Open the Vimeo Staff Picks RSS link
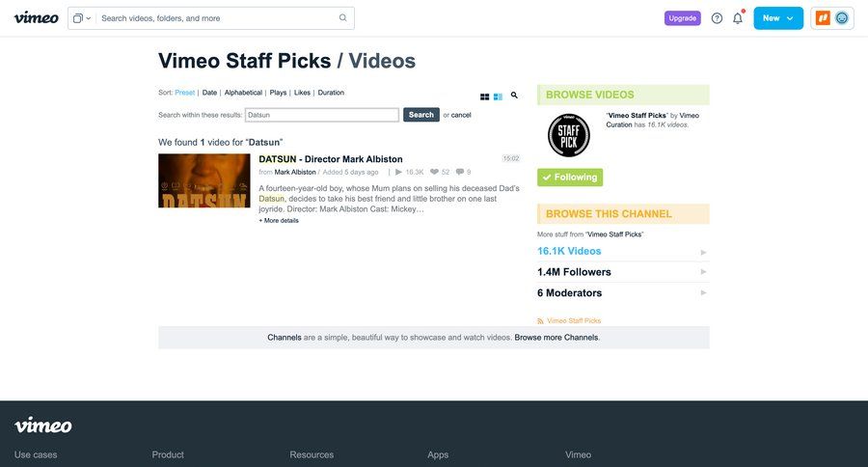This screenshot has width=868, height=467. [574, 320]
